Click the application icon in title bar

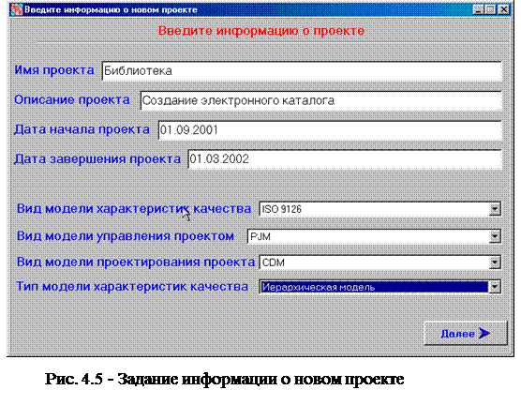point(16,9)
